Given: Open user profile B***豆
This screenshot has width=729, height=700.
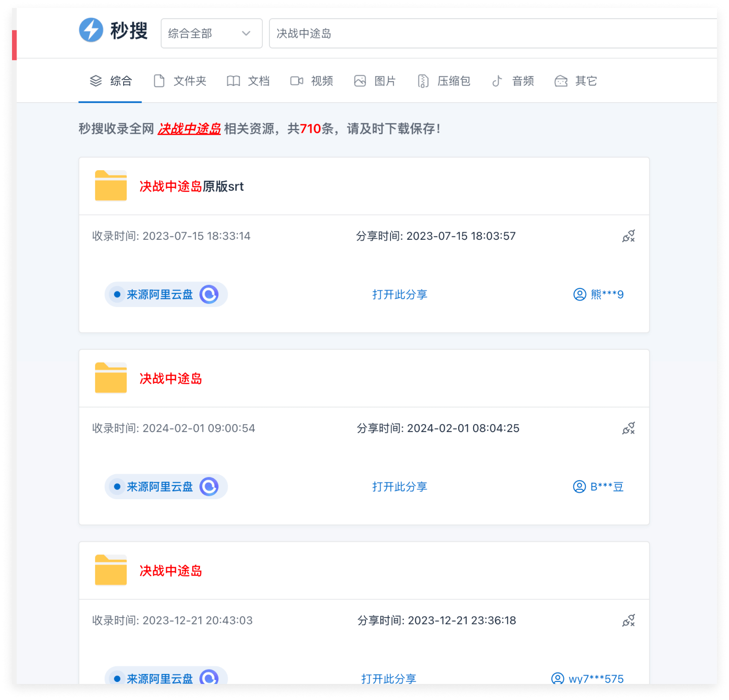Looking at the screenshot, I should 598,487.
